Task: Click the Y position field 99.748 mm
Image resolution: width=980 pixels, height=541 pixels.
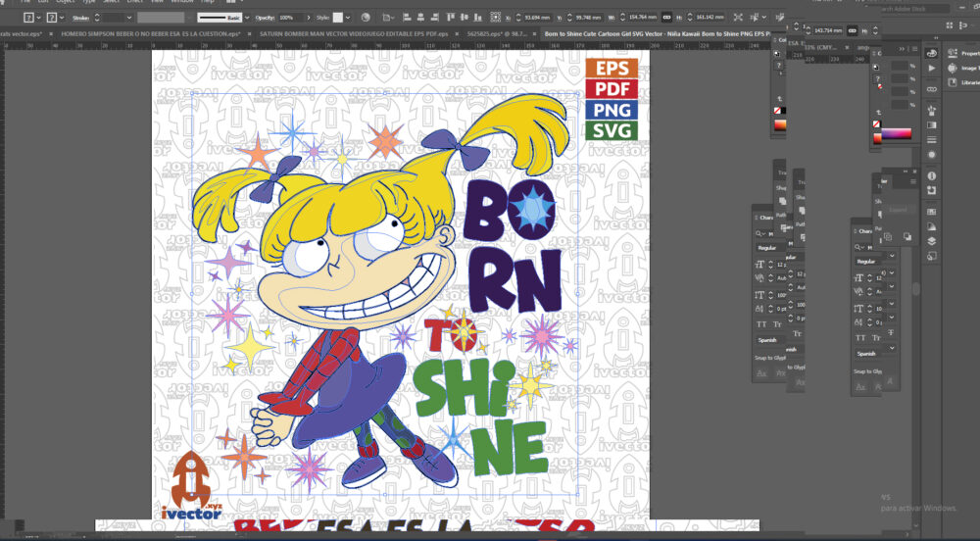Action: tap(587, 18)
